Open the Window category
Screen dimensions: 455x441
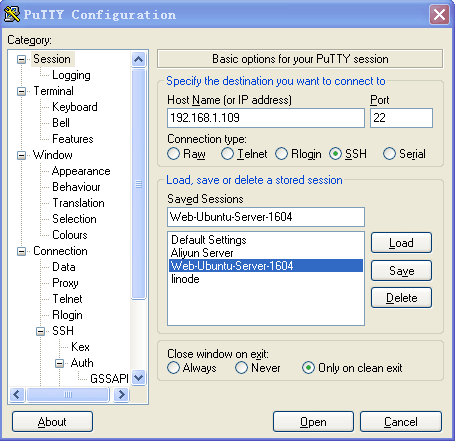click(x=53, y=155)
